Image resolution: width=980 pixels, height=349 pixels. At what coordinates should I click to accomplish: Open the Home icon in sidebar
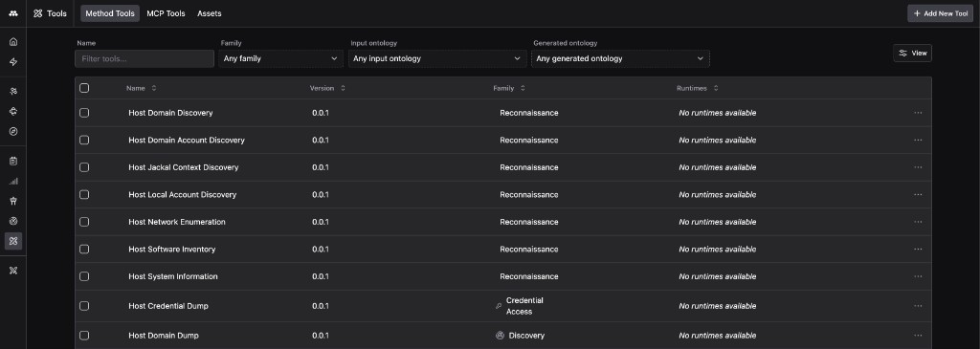point(13,42)
